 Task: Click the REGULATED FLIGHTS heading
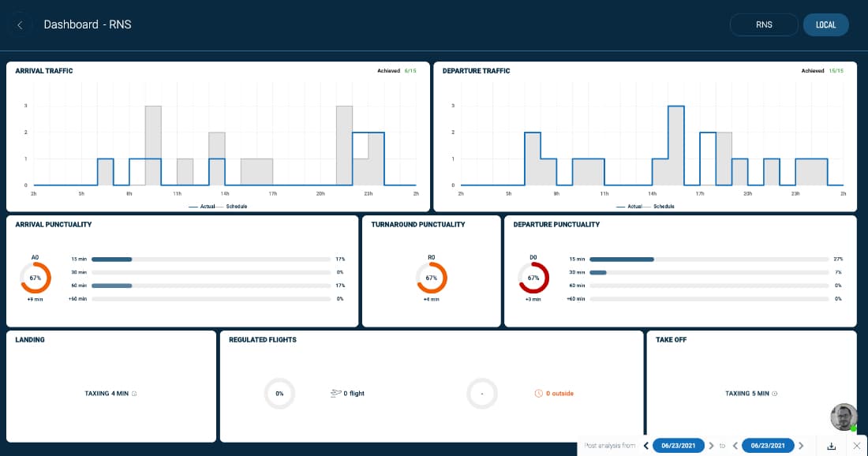click(x=263, y=340)
